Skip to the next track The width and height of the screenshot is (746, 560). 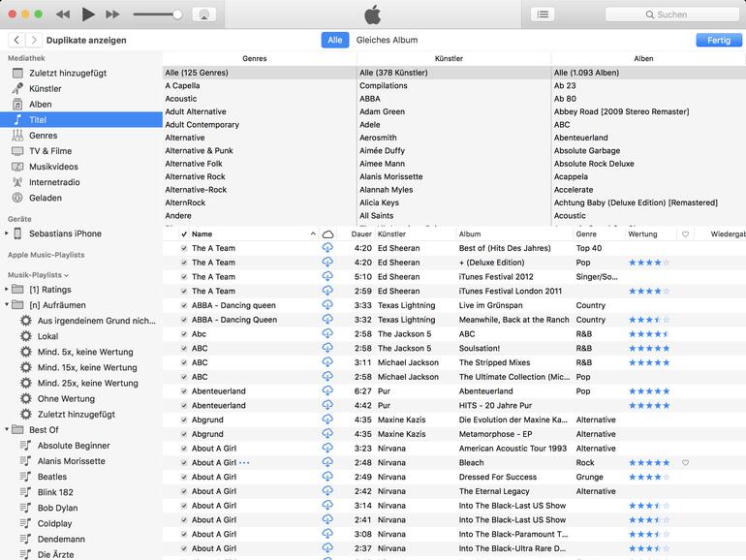click(112, 15)
